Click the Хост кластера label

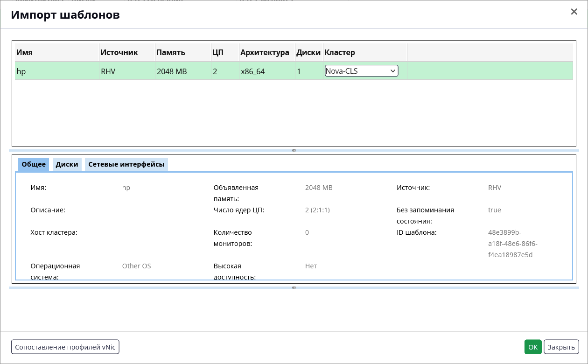click(x=54, y=232)
